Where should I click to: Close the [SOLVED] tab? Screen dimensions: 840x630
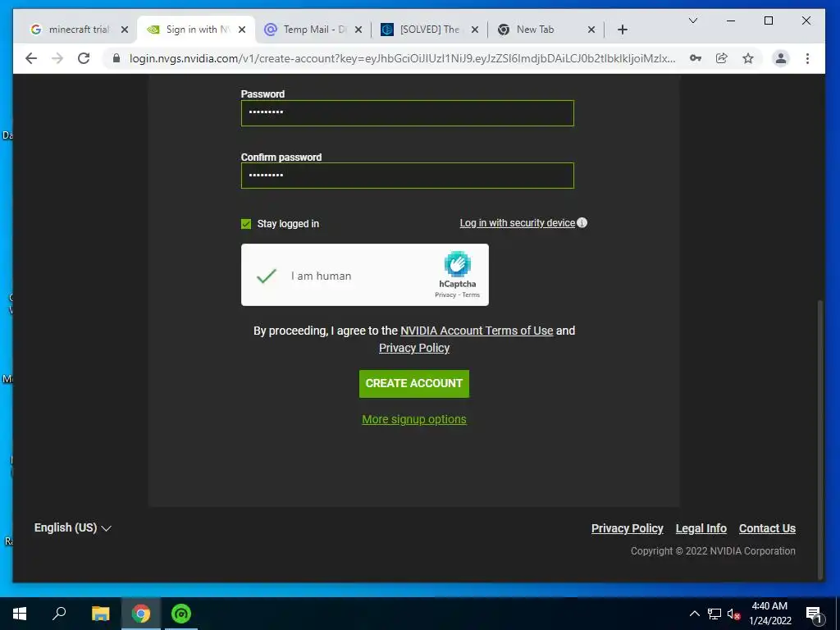[475, 30]
